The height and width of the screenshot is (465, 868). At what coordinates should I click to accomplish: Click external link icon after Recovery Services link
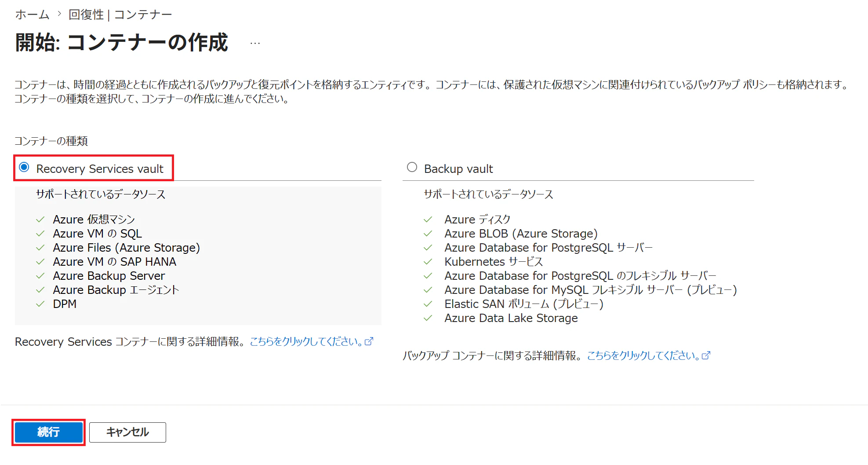click(x=369, y=341)
